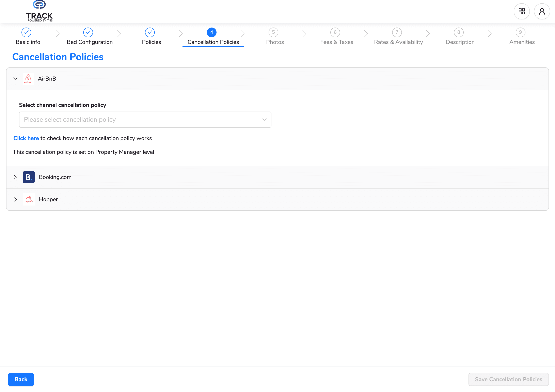This screenshot has height=392, width=555.
Task: Click the Hopper logo icon
Action: [x=29, y=199]
